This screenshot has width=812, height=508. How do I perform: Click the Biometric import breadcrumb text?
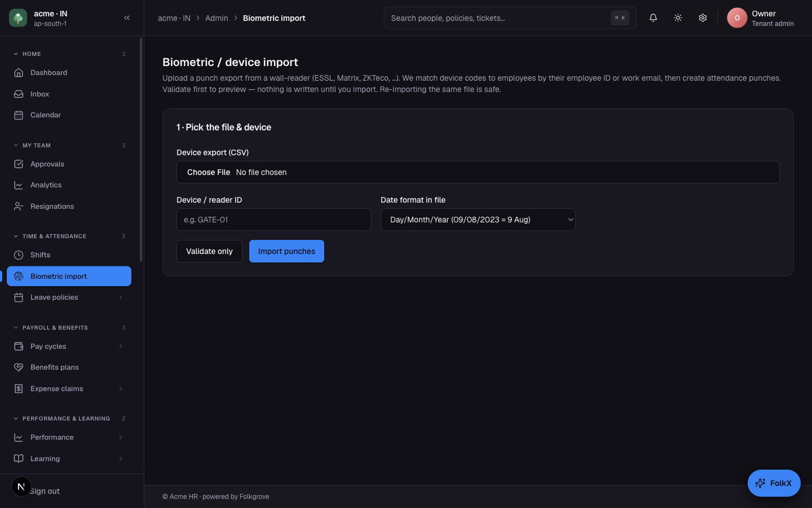pos(274,18)
